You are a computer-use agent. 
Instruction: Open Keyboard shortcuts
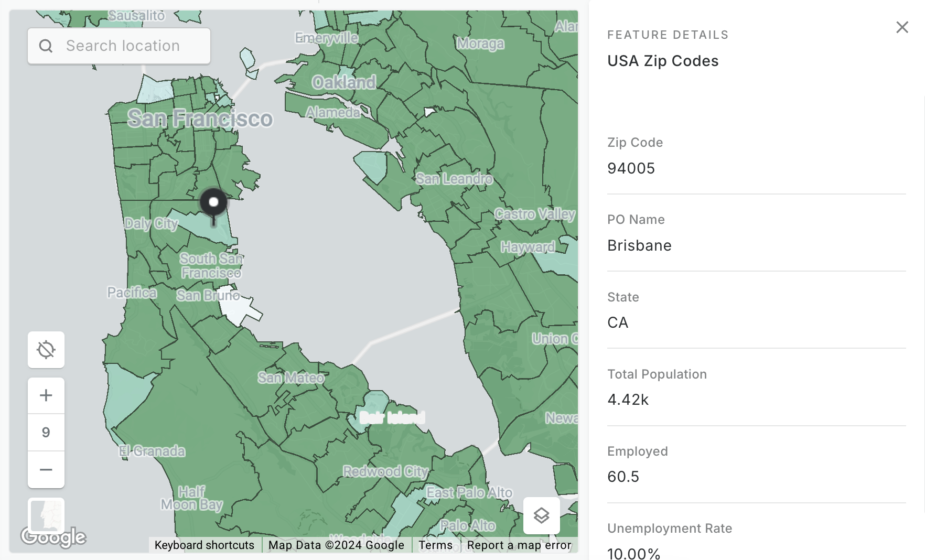click(204, 545)
